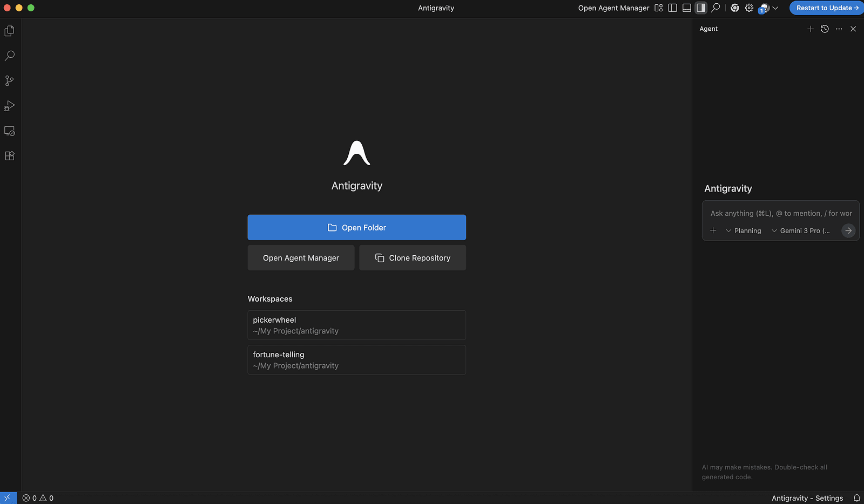Click the blue Open Folder button
Screen dimensions: 864x504
356,228
